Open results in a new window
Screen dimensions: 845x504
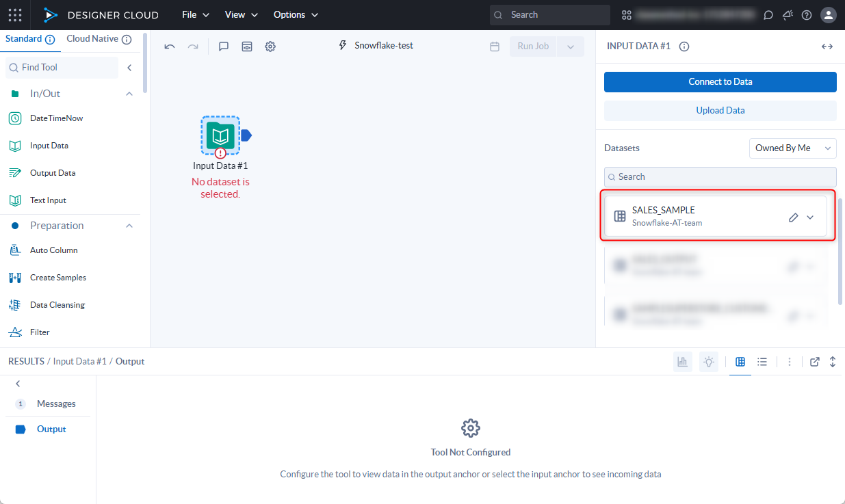[x=815, y=362]
